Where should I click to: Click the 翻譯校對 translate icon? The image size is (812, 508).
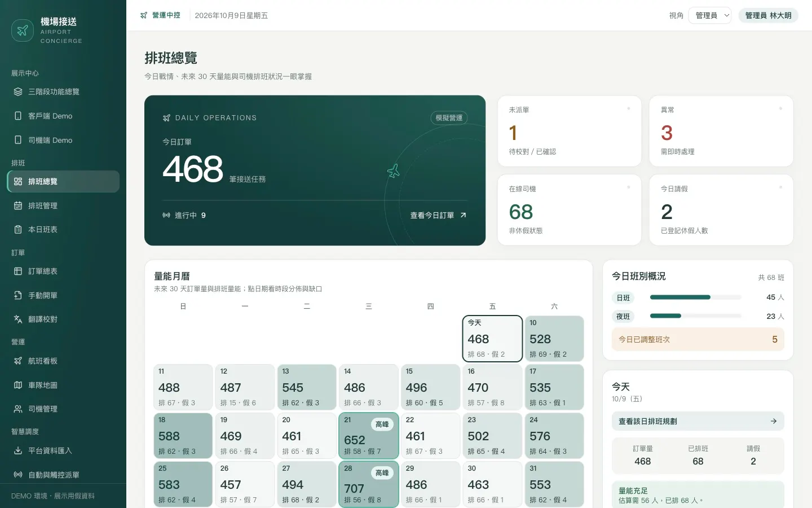coord(18,319)
